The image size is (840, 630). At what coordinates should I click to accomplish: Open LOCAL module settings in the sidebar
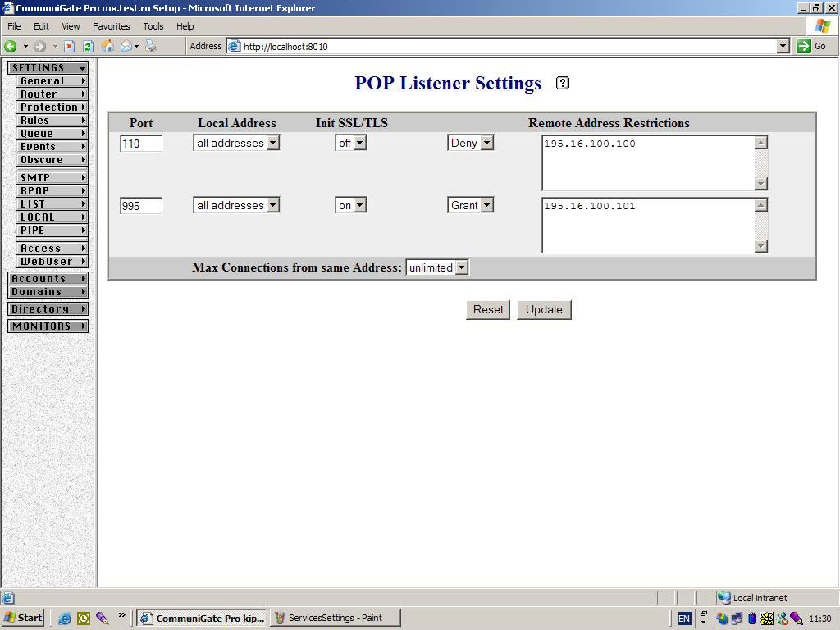[x=52, y=217]
